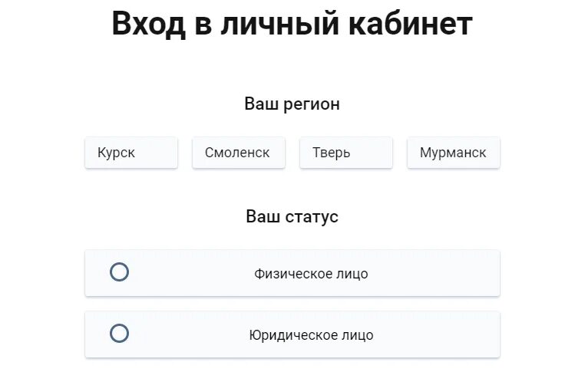Click the word регион in section heading
Screen dimensions: 588x372
311,105
